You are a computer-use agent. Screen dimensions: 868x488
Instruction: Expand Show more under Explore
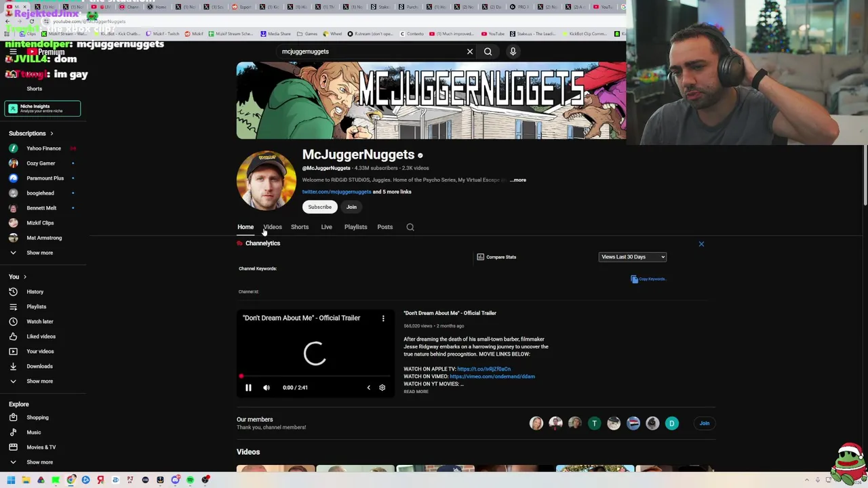click(x=39, y=462)
